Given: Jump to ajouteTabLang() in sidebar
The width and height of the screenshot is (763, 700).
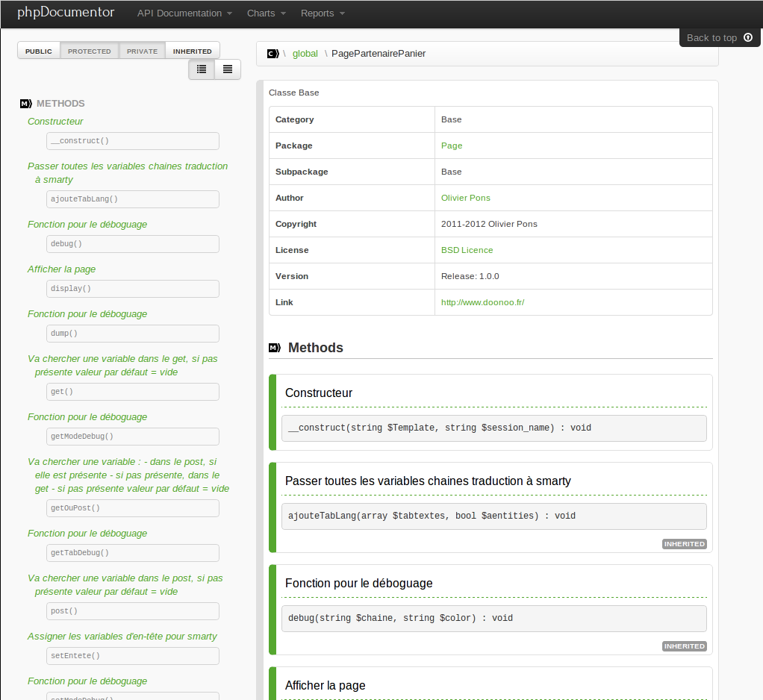Looking at the screenshot, I should coord(133,199).
